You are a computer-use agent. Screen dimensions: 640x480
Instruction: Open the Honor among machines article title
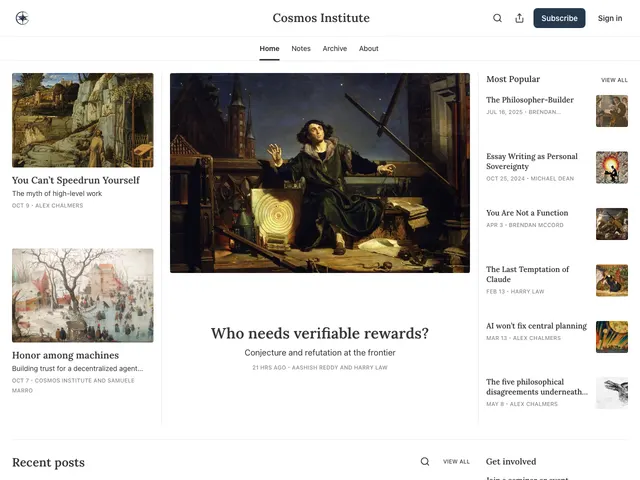coord(65,355)
